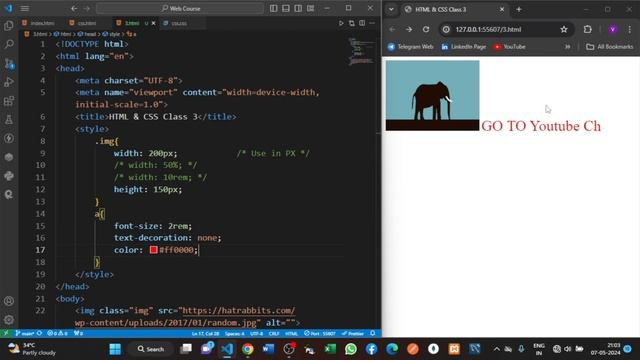Screen dimensions: 640x360
Task: Click the Chrome address bar URL
Action: pyautogui.click(x=488, y=29)
